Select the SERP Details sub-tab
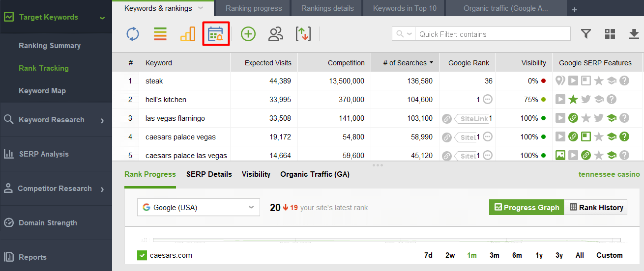The width and height of the screenshot is (644, 271). click(x=209, y=174)
